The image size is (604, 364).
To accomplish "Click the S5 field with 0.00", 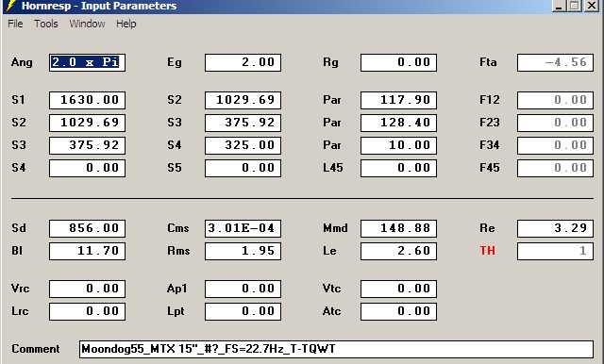I will pos(243,168).
